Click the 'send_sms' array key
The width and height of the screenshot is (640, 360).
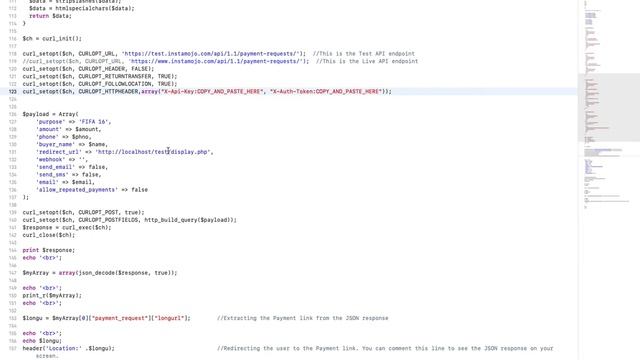[x=52, y=175]
